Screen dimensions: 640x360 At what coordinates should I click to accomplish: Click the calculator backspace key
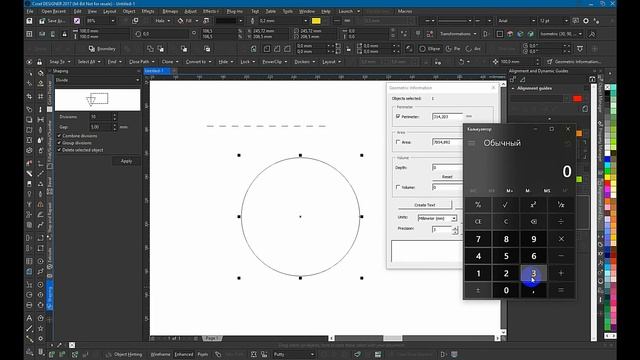pos(533,222)
